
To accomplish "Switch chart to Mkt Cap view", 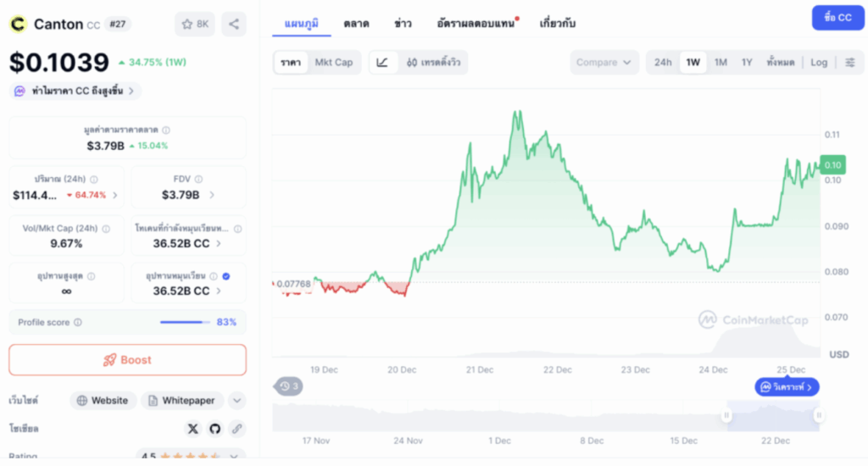I will [x=333, y=62].
